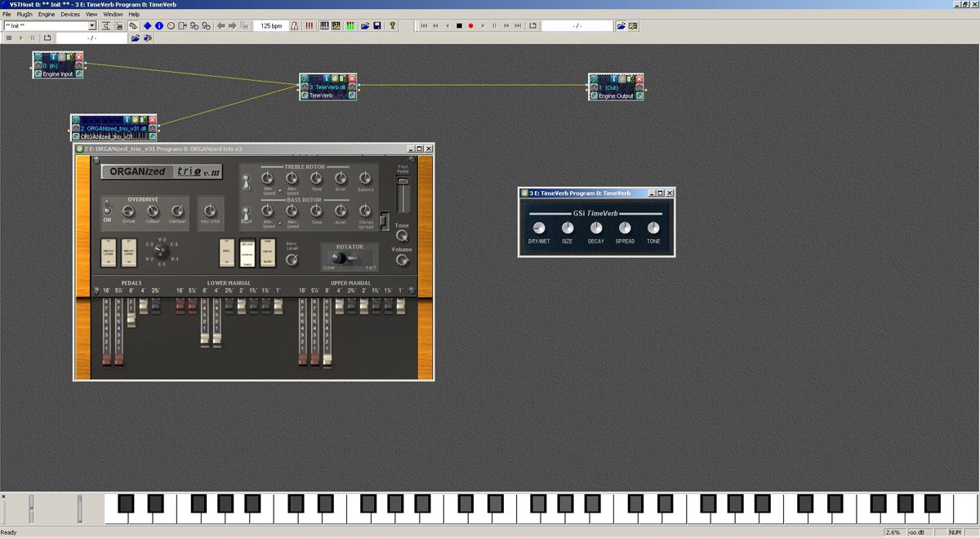Image resolution: width=980 pixels, height=538 pixels.
Task: Click the round knob icon on the ORGANized_trio_v31.dll node header
Action: (135, 120)
